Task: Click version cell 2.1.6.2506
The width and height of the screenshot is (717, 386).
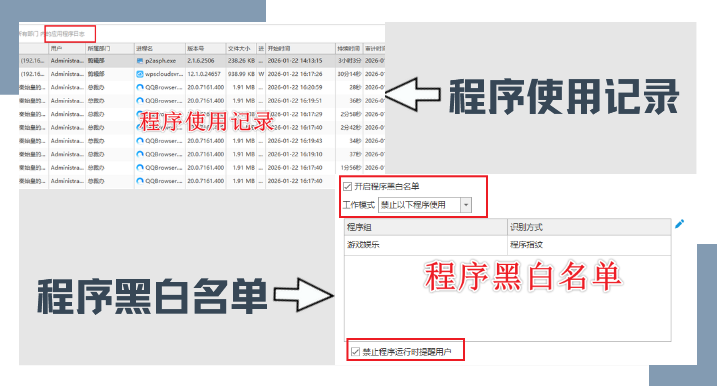Action: point(201,60)
